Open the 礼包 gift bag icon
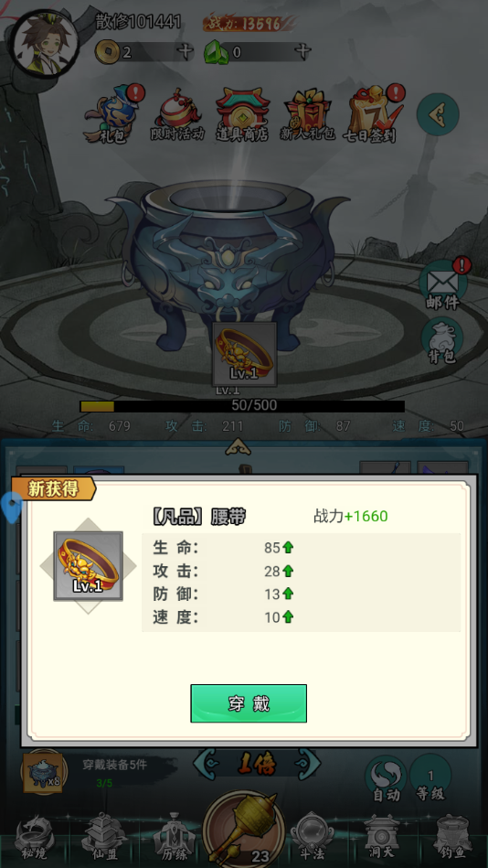The height and width of the screenshot is (868, 488). coord(111,115)
